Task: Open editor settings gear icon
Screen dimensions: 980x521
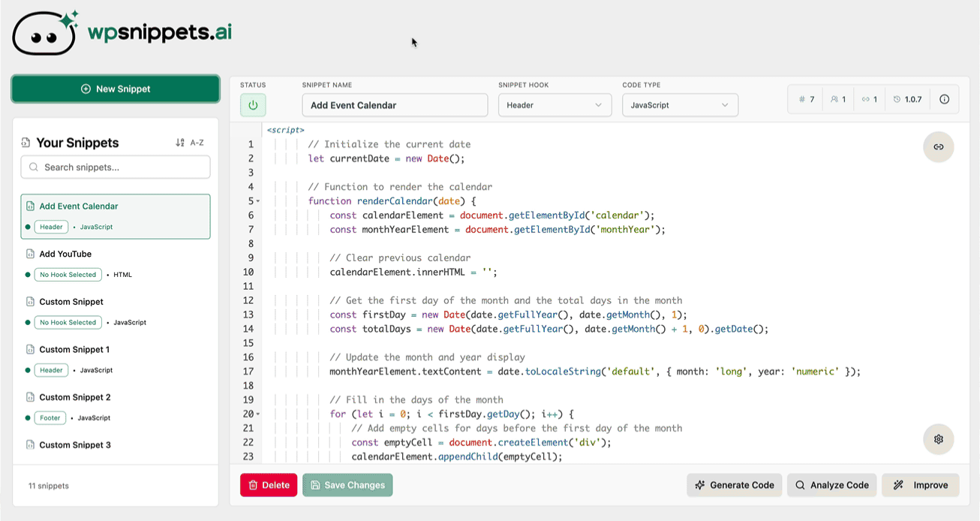Action: pyautogui.click(x=938, y=439)
